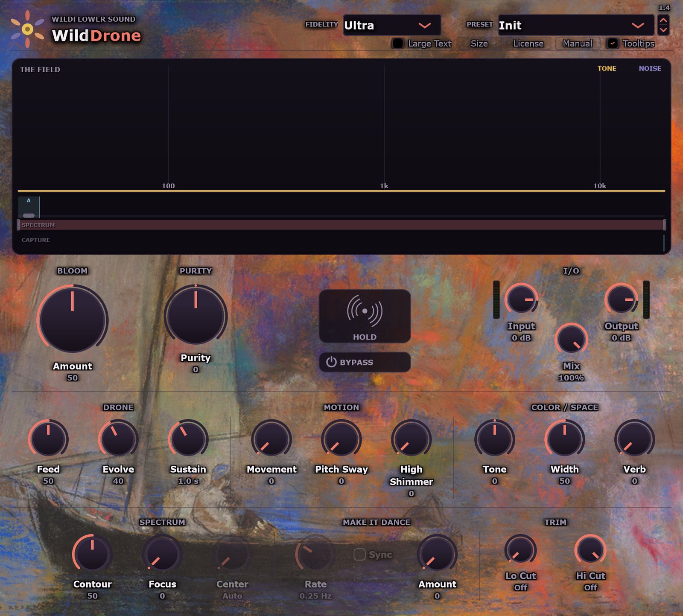This screenshot has height=616, width=683.
Task: Click the Output gain knob
Action: pyautogui.click(x=621, y=299)
